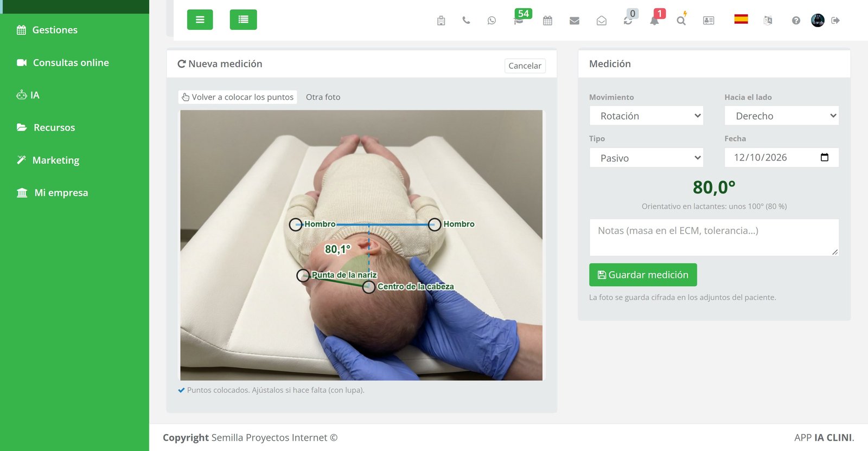Select the left Hombro marker point
Screen dimensions: 868x451
click(295, 224)
